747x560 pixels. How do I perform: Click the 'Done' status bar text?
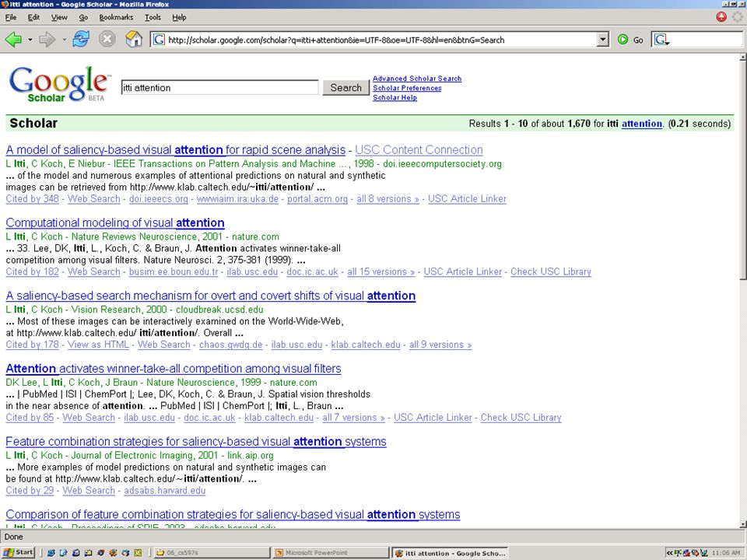click(x=13, y=537)
